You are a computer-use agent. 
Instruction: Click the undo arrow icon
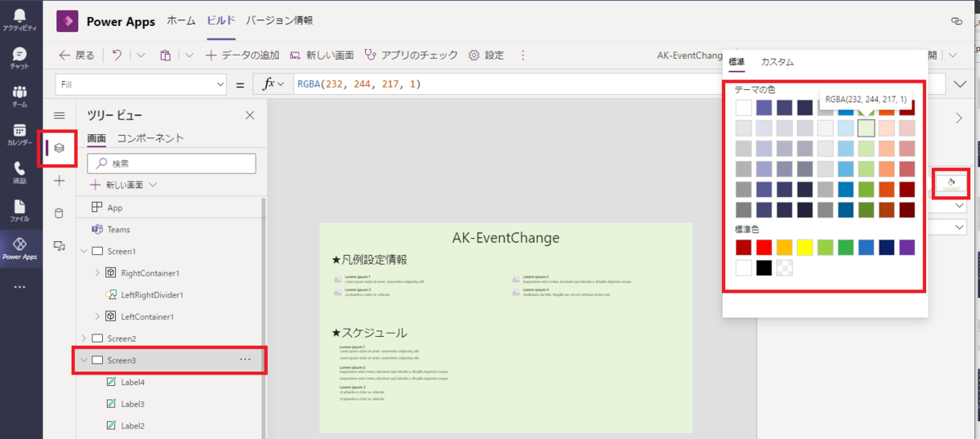117,55
